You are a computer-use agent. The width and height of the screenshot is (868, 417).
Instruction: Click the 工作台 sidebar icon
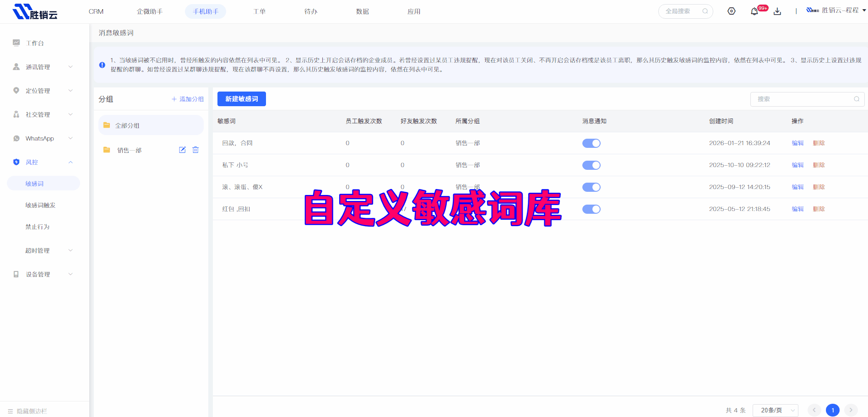coord(16,43)
